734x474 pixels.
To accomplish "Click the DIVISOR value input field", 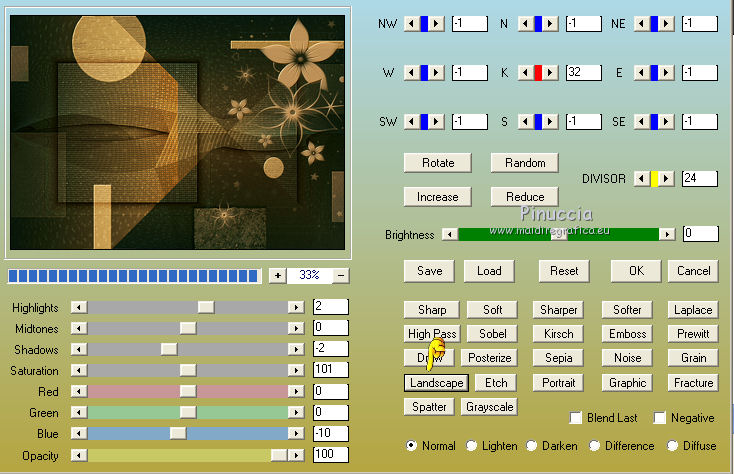I will pos(699,178).
